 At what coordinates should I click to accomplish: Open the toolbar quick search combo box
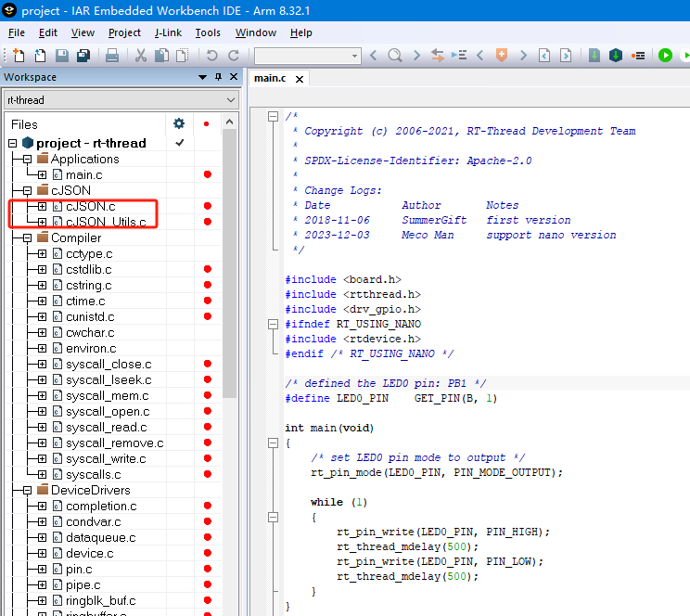tap(308, 56)
